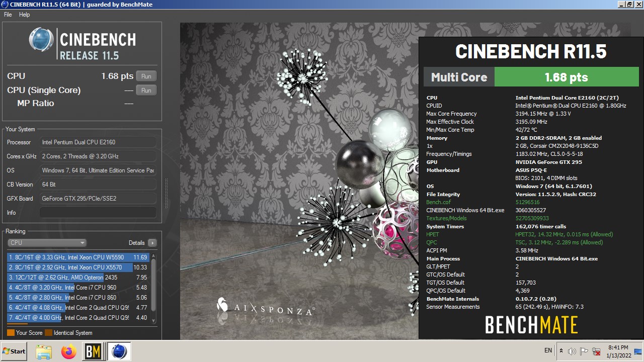Click the EN language indicator
644x362 pixels.
click(548, 350)
